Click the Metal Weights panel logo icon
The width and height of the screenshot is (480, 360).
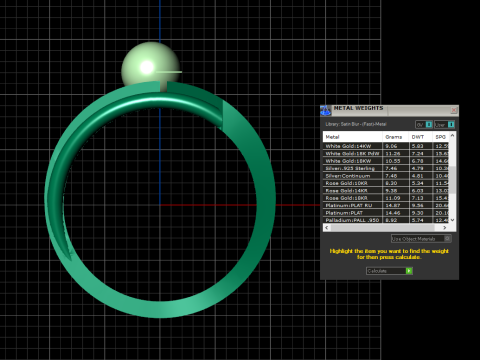point(325,110)
